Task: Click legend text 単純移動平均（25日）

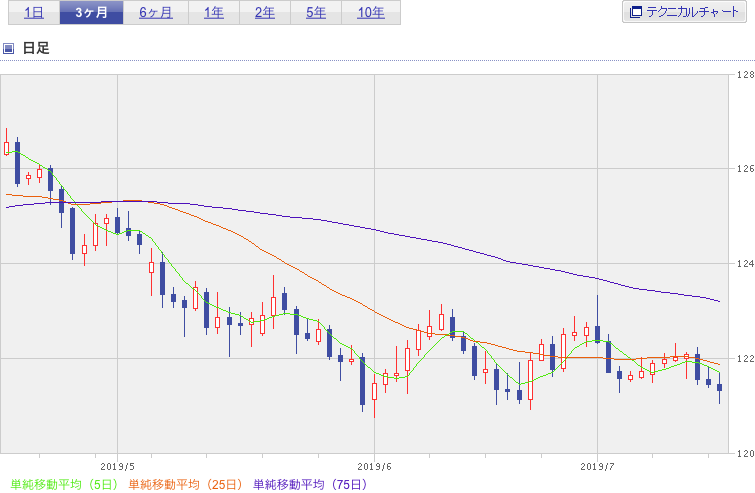Action: pos(185,484)
